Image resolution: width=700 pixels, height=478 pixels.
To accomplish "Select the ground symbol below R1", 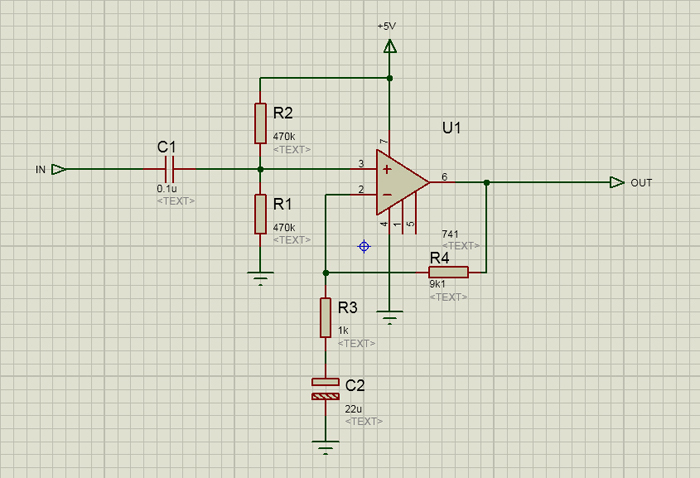I will click(x=260, y=278).
